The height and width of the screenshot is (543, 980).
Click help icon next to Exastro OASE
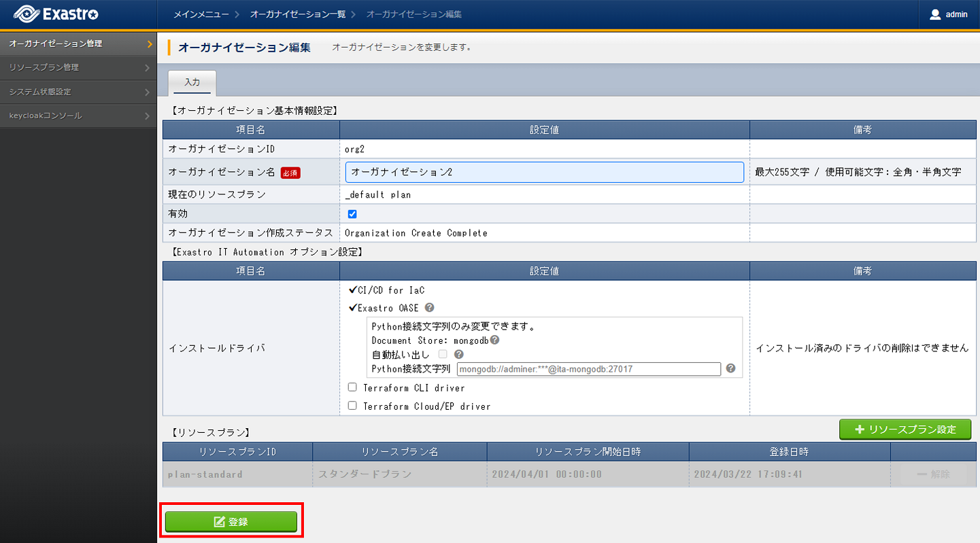pos(429,308)
